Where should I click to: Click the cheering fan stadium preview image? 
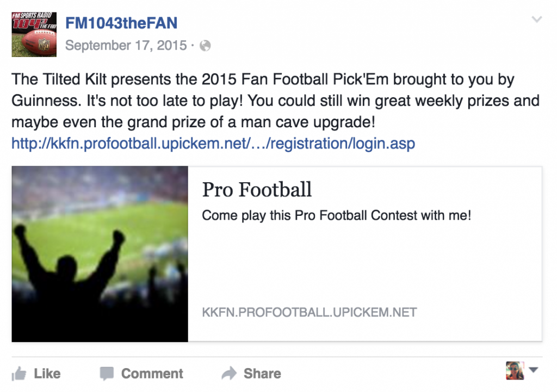[100, 254]
